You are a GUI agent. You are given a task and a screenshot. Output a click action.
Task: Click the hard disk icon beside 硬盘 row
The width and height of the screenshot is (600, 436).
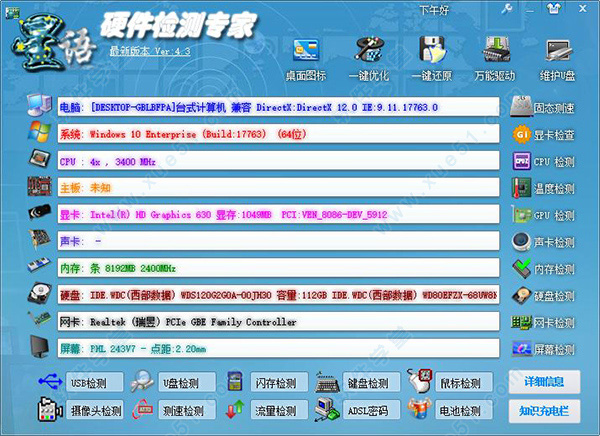39,293
